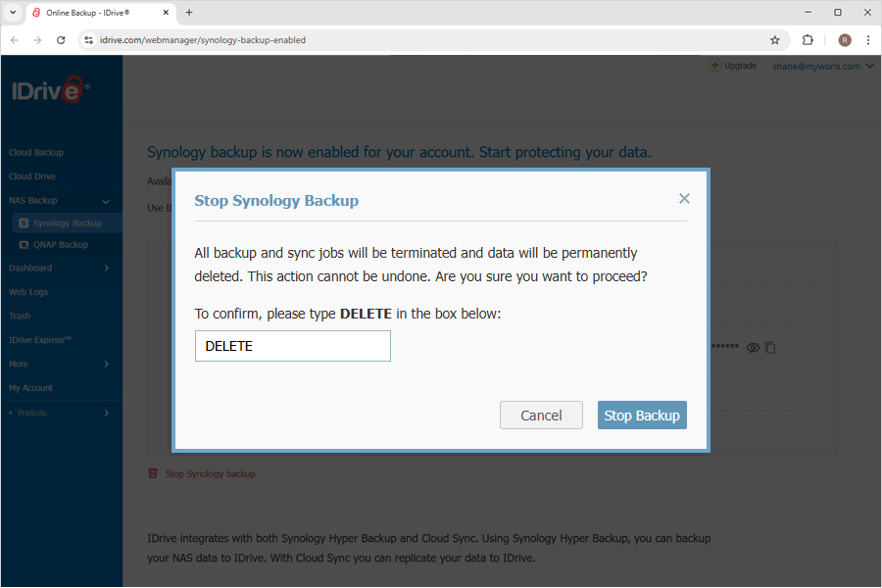Viewport: 882px width, 588px height.
Task: Focus the DELETE confirmation text box
Action: [292, 346]
